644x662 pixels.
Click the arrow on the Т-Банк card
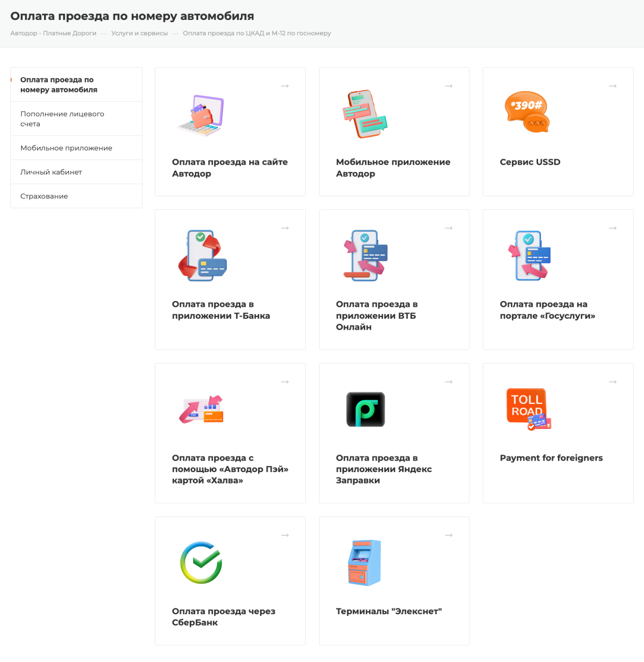coord(285,228)
